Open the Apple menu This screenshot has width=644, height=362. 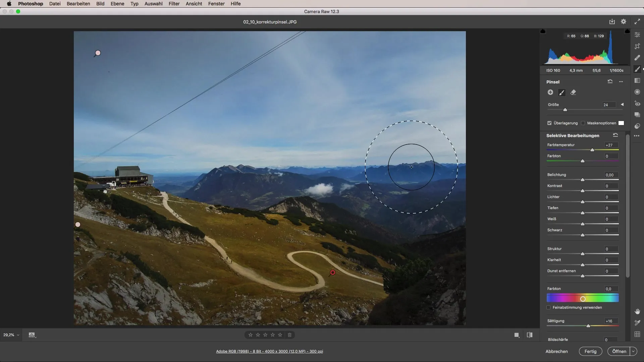(9, 4)
